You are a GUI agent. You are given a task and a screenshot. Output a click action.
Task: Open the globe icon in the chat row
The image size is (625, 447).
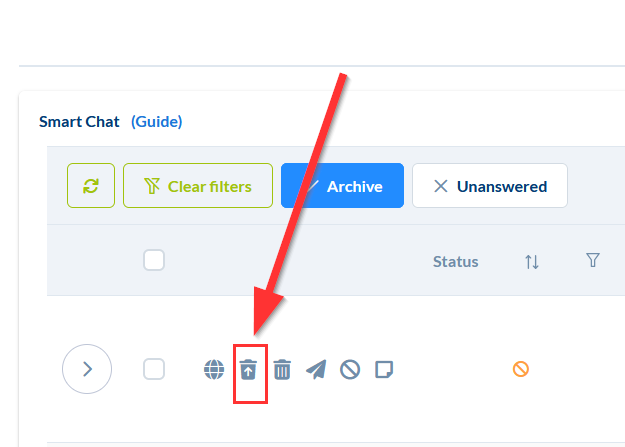214,370
